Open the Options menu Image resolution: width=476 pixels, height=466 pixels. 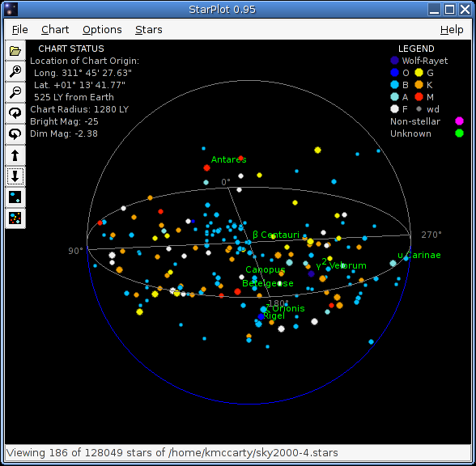pyautogui.click(x=102, y=29)
